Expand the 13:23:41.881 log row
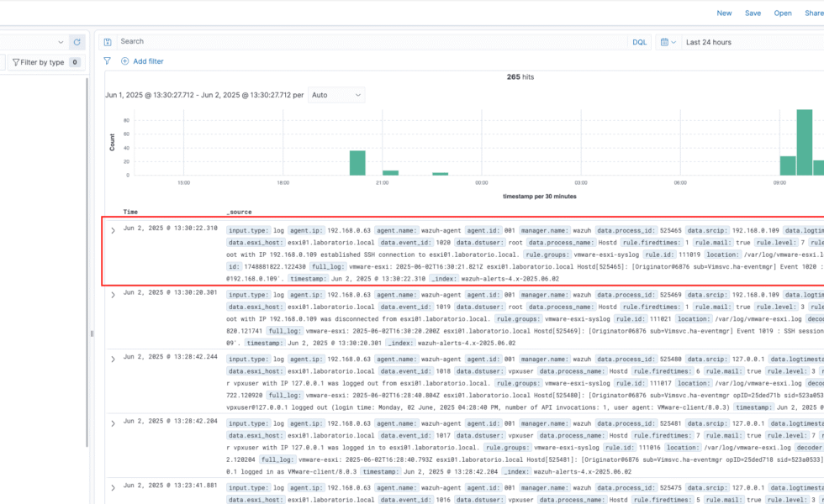The width and height of the screenshot is (824, 504). (113, 488)
